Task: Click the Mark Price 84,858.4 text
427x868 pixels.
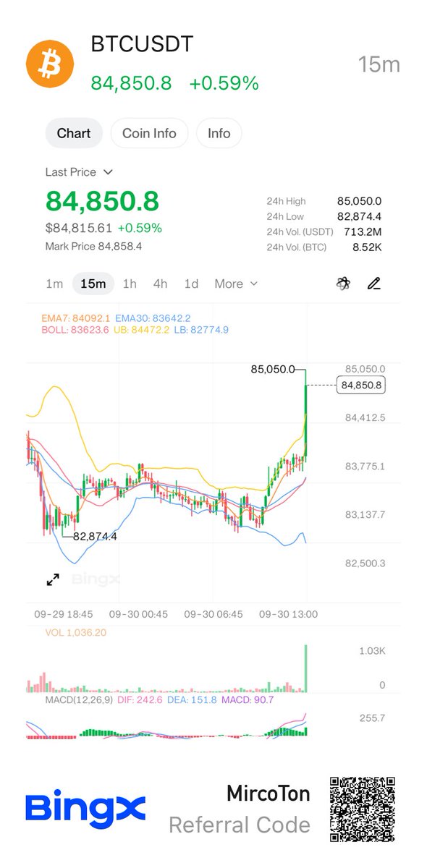Action: [93, 247]
